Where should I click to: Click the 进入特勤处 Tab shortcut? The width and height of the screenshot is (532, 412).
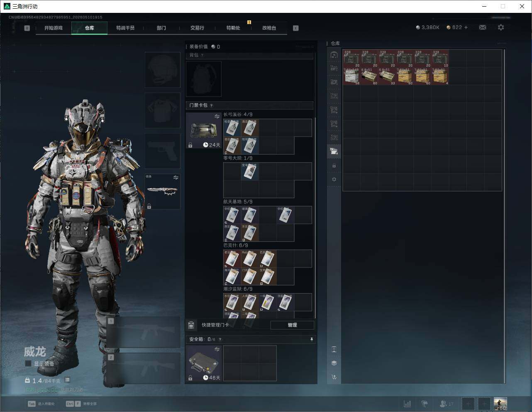pyautogui.click(x=41, y=404)
